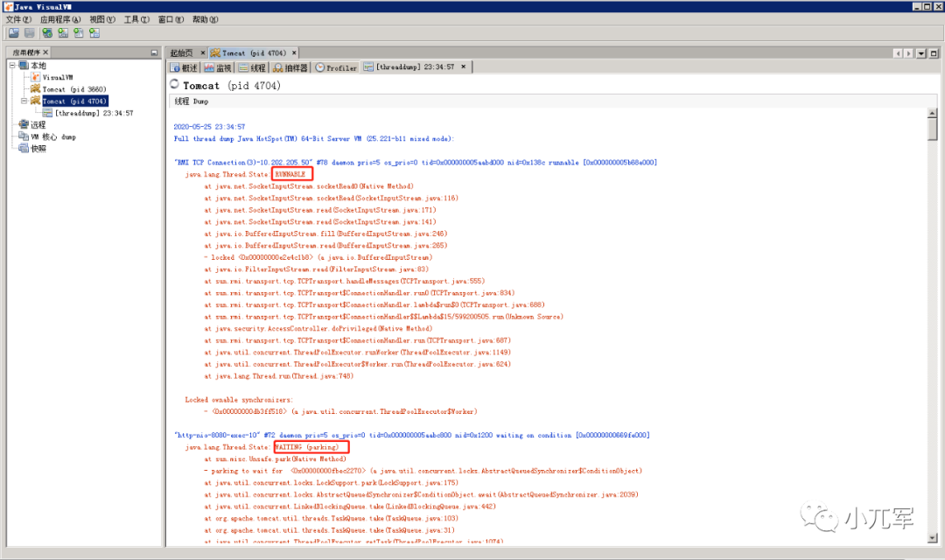Click the Tomcat icon on the document tab
Image resolution: width=945 pixels, height=560 pixels.
coord(215,53)
